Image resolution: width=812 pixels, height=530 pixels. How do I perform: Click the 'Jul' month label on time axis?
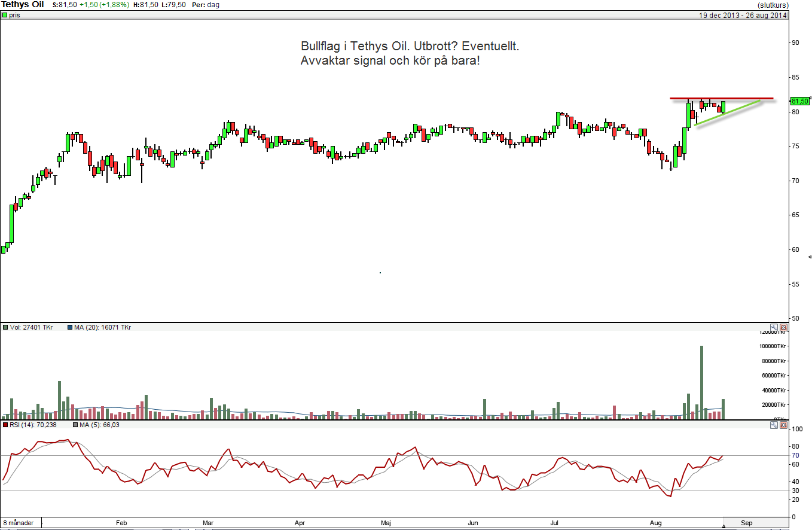tap(554, 523)
